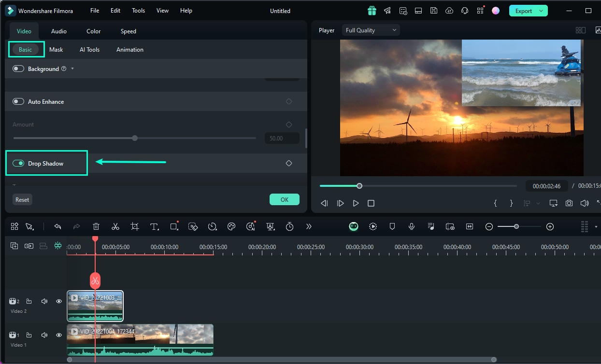Select the VID_20221004_172344 clip on Video 1

pos(140,340)
